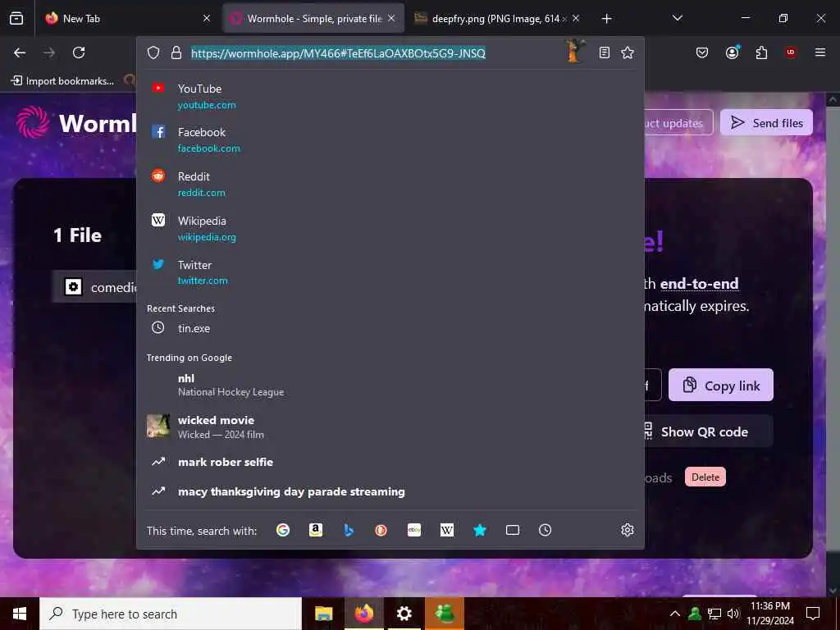Close the deepfry.png tab
Image resolution: width=840 pixels, height=630 pixels.
pyautogui.click(x=576, y=18)
